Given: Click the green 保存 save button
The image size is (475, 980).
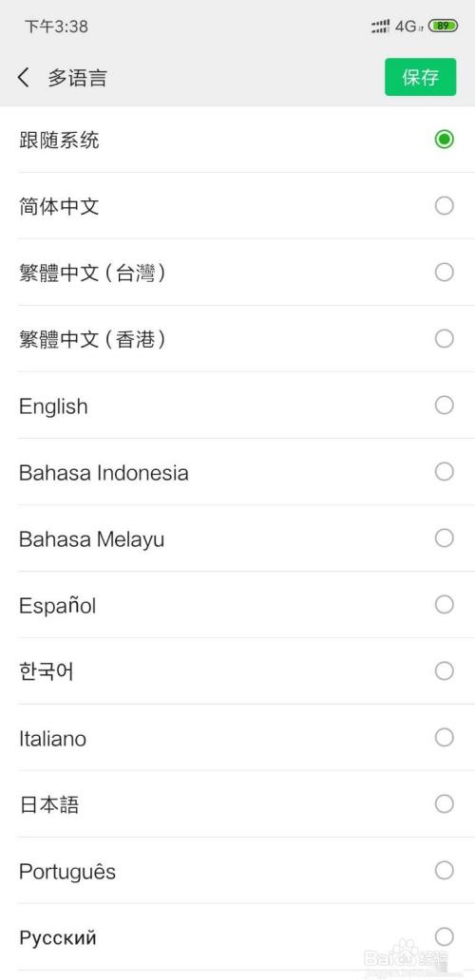Looking at the screenshot, I should tap(420, 77).
